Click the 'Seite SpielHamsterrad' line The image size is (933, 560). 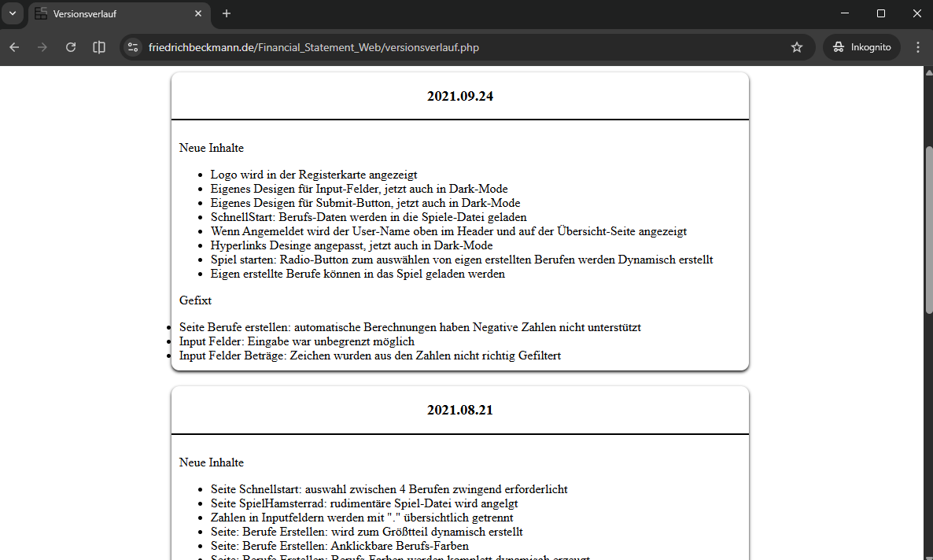364,503
